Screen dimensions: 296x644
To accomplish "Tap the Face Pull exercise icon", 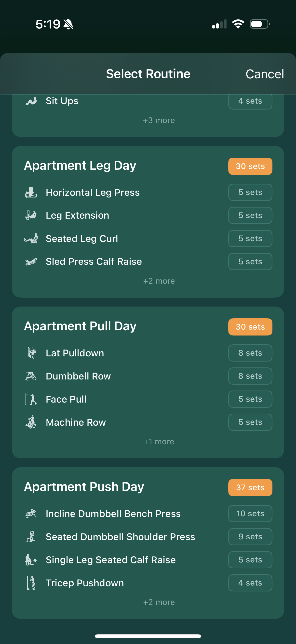I will (31, 399).
